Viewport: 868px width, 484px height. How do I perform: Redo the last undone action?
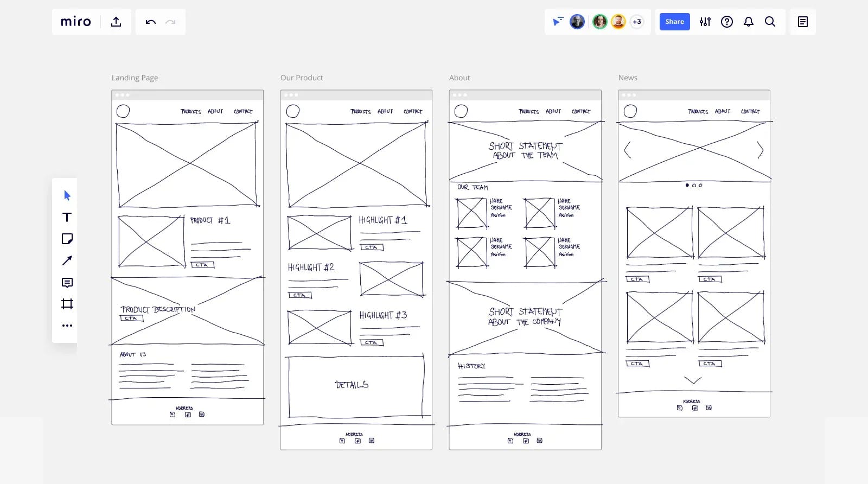click(170, 22)
